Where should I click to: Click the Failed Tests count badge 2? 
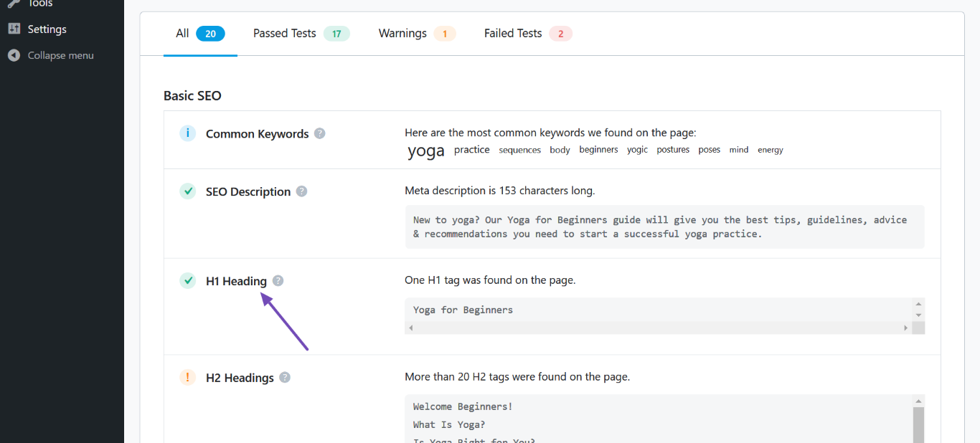pos(561,34)
